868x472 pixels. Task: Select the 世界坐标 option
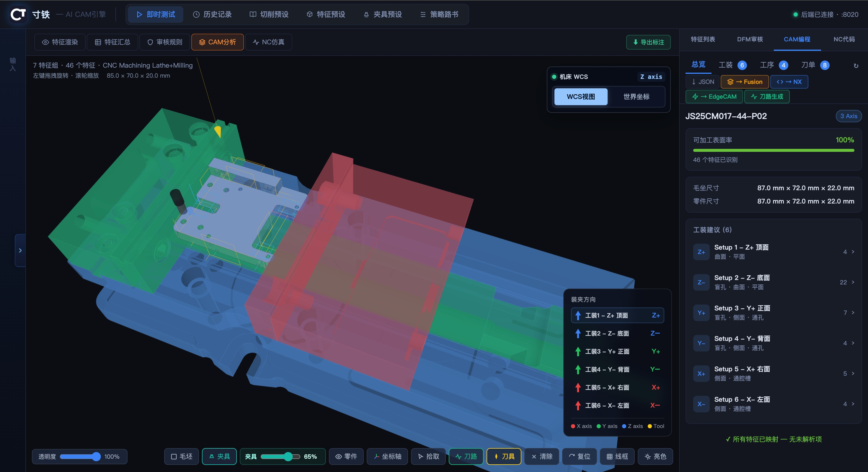(x=636, y=97)
